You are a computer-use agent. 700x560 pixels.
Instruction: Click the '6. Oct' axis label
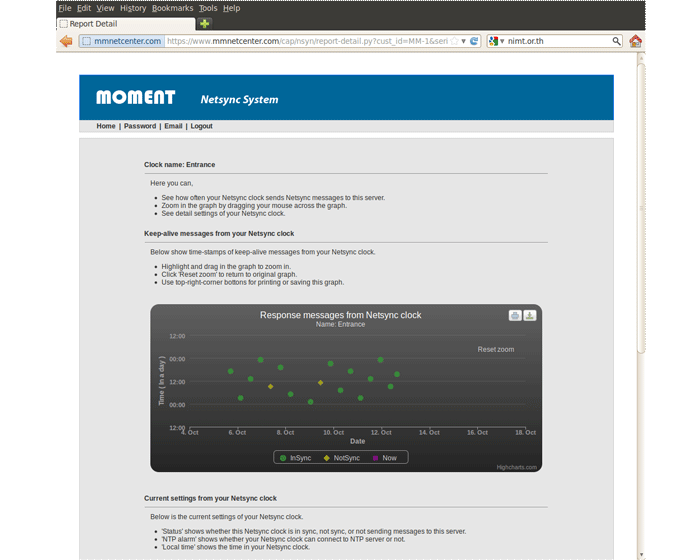pos(237,432)
